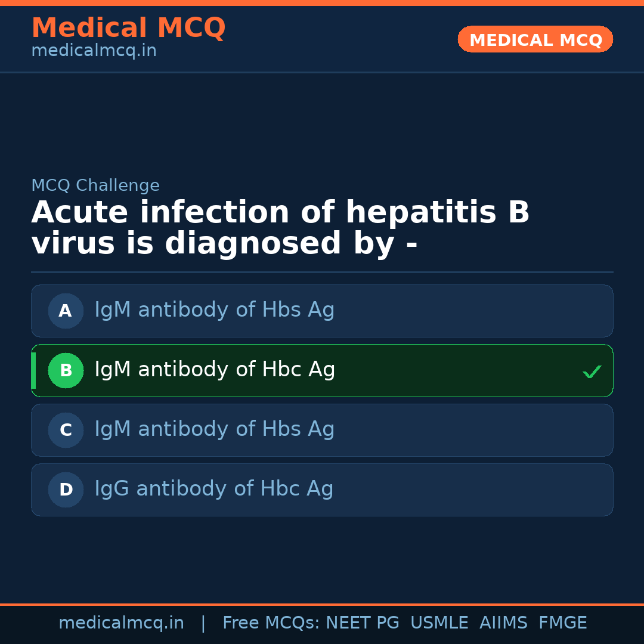Click the MCQ Challenge label
The image size is (644, 644).
[95, 185]
